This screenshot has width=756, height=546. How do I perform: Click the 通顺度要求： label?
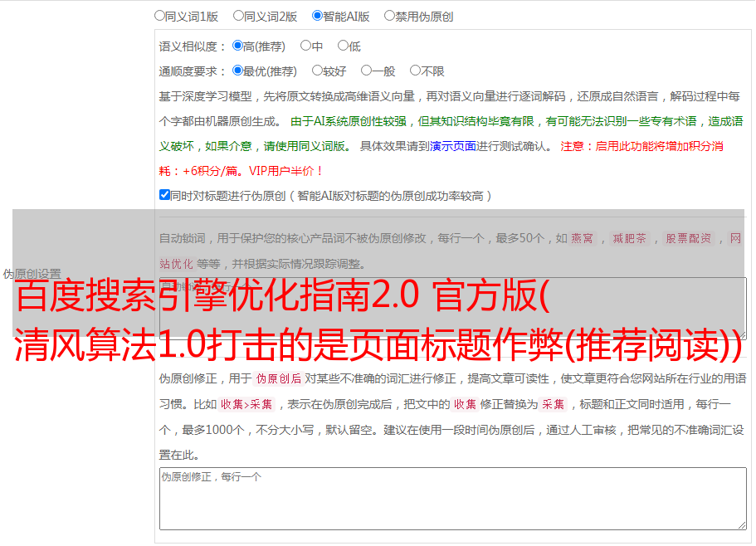(x=193, y=71)
